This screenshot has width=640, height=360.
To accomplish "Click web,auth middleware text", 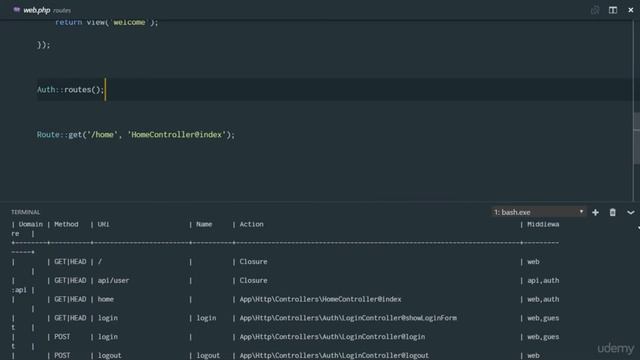I will pos(543,299).
